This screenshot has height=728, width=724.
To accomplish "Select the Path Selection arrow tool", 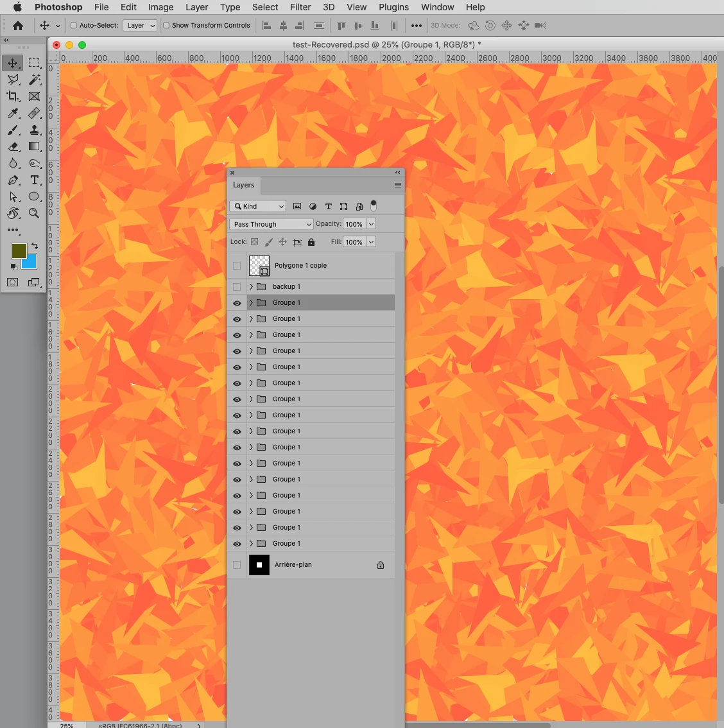I will pos(13,197).
